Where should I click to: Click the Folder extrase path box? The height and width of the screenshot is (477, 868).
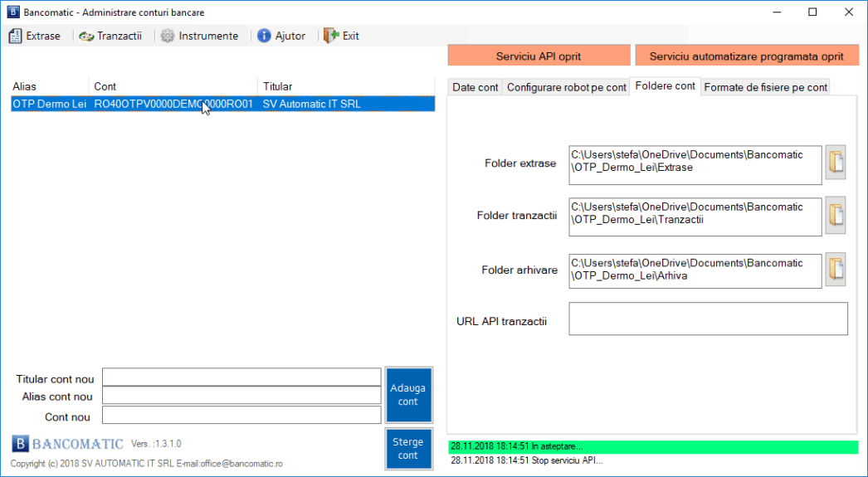point(695,165)
